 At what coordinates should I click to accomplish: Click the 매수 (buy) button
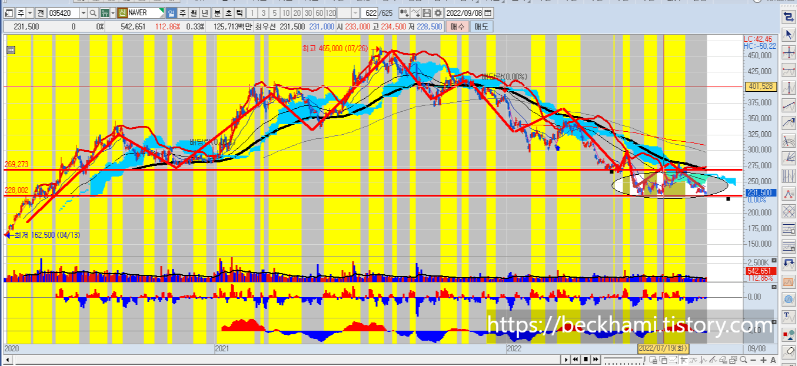[x=457, y=26]
